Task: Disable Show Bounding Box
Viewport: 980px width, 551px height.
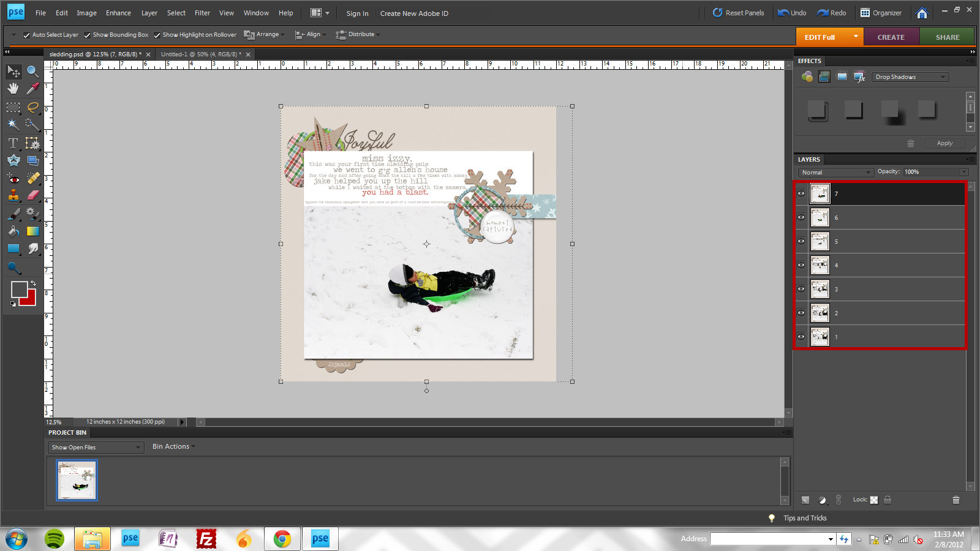Action: pyautogui.click(x=87, y=34)
